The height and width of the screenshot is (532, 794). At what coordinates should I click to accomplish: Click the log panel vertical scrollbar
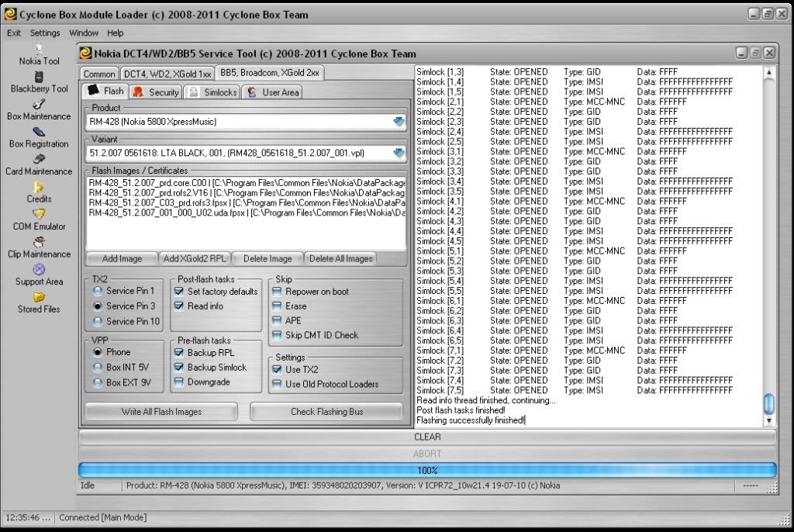pyautogui.click(x=768, y=248)
